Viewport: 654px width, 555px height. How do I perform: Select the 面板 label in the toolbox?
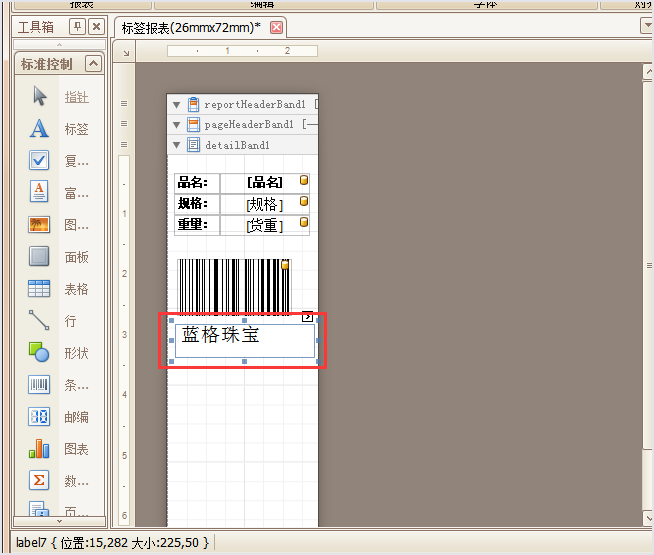pos(76,257)
